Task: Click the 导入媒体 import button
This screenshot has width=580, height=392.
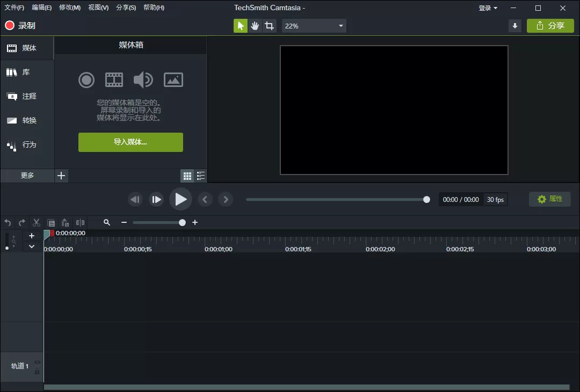Action: click(x=130, y=142)
